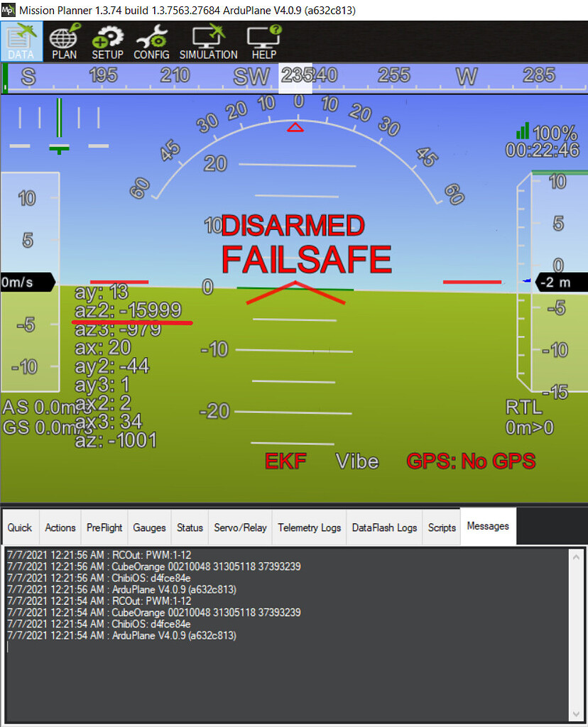This screenshot has width=588, height=727.
Task: Click the EKF status indicator
Action: (285, 461)
